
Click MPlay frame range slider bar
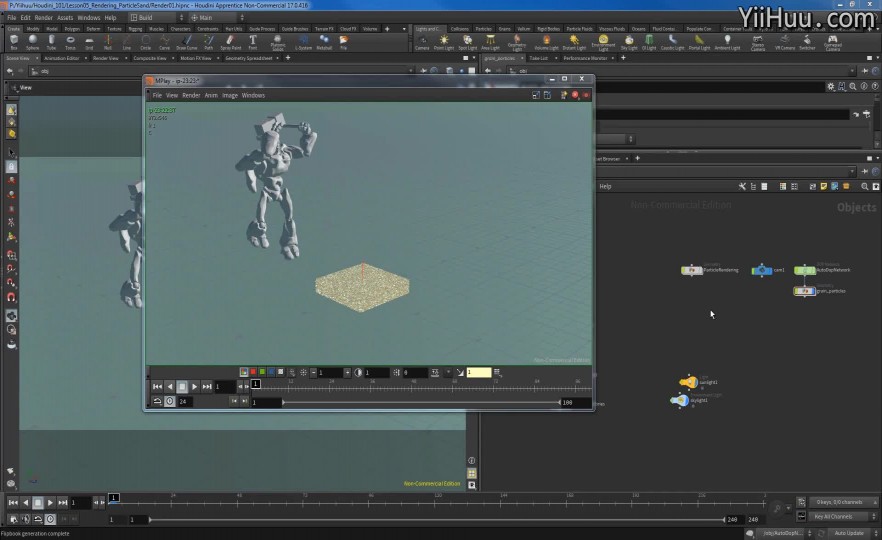point(421,402)
